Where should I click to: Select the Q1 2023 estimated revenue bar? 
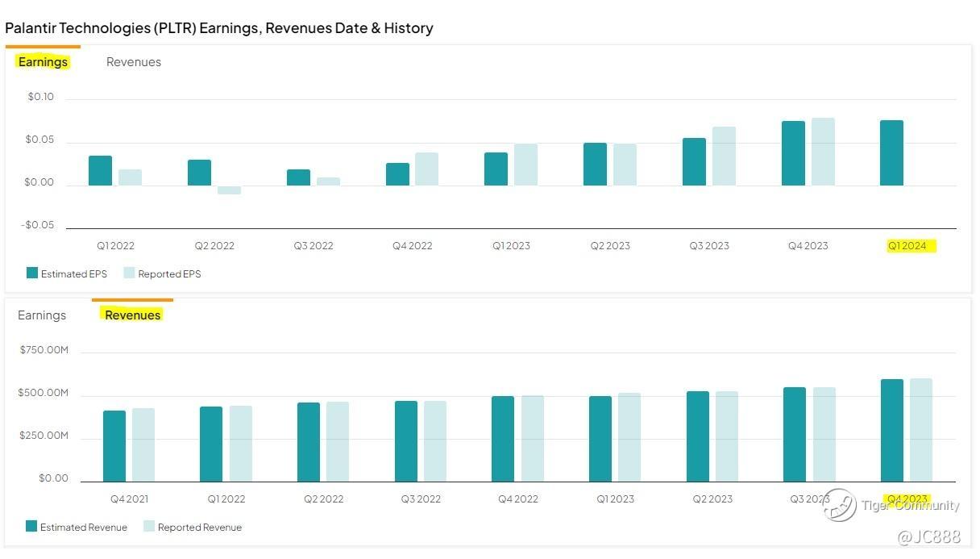tap(600, 439)
